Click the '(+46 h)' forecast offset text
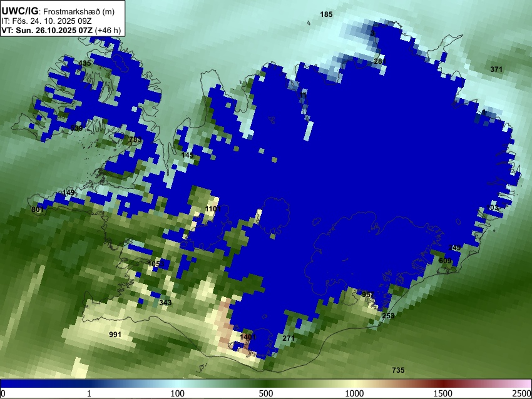The image size is (532, 399). point(108,30)
